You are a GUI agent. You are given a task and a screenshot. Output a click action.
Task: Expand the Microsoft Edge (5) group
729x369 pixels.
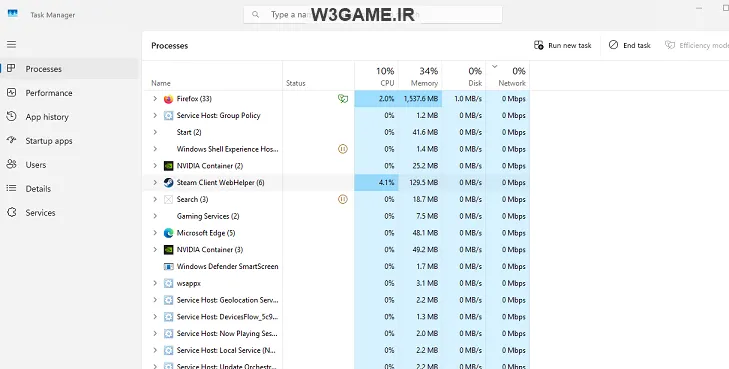coord(155,233)
